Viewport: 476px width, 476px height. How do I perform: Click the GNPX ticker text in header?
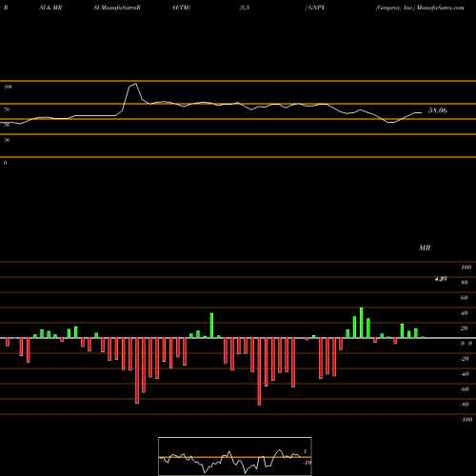click(316, 8)
